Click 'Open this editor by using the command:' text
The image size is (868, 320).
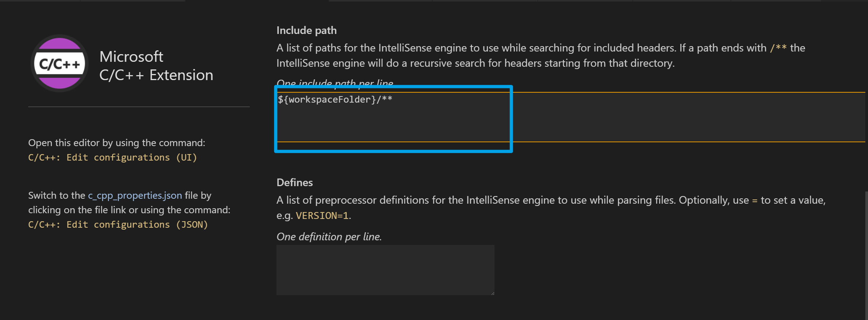pos(116,143)
